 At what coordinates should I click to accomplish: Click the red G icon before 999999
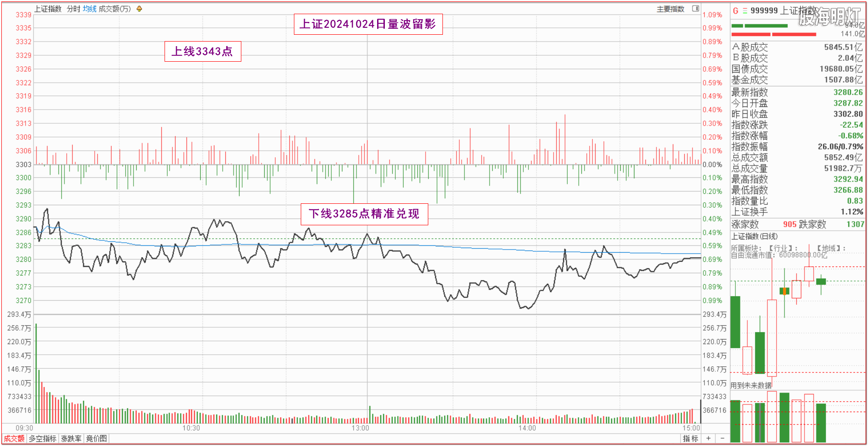coord(735,11)
